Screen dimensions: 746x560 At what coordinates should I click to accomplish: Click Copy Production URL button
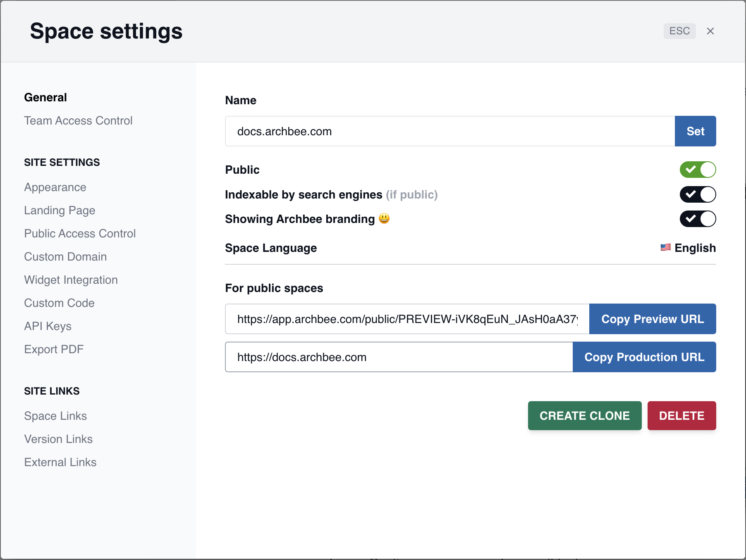point(644,357)
